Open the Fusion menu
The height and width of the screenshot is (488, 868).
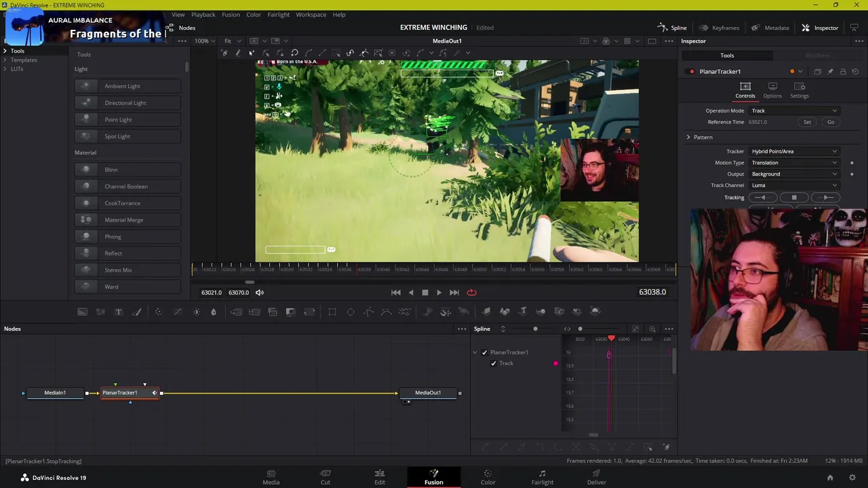click(x=231, y=14)
